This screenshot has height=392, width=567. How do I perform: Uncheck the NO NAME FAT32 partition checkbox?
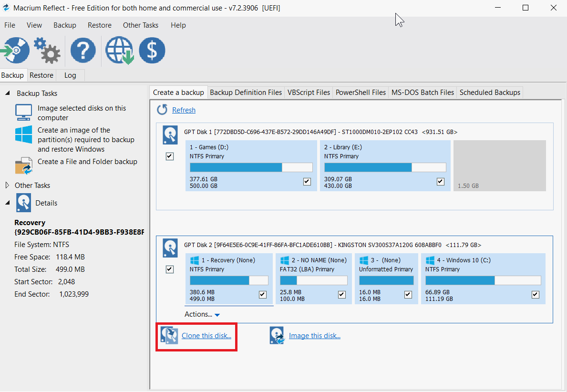342,295
